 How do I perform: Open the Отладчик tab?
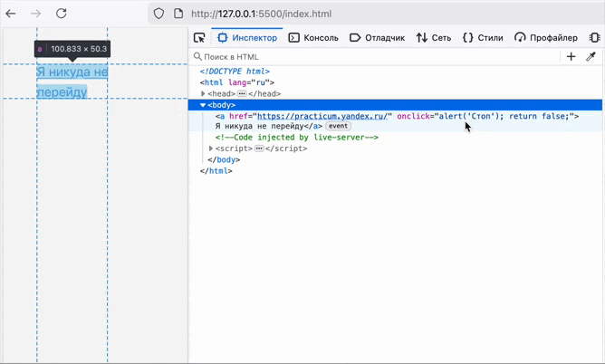pos(377,38)
